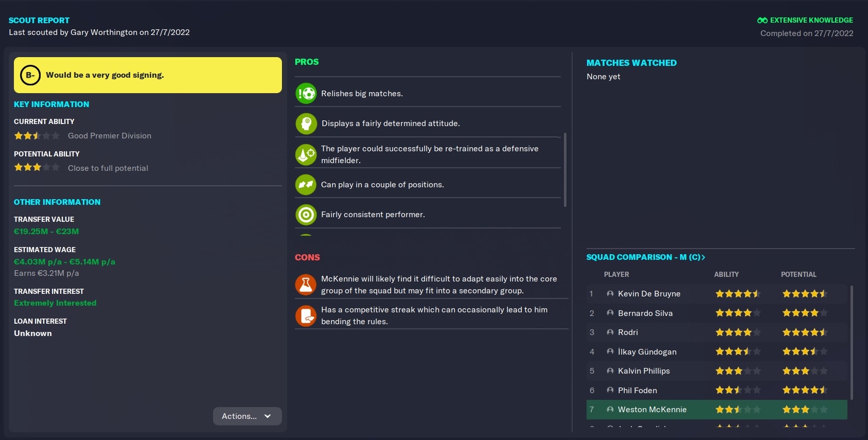Click Rodri's potential stars
Image resolution: width=868 pixels, height=440 pixels.
pos(805,332)
